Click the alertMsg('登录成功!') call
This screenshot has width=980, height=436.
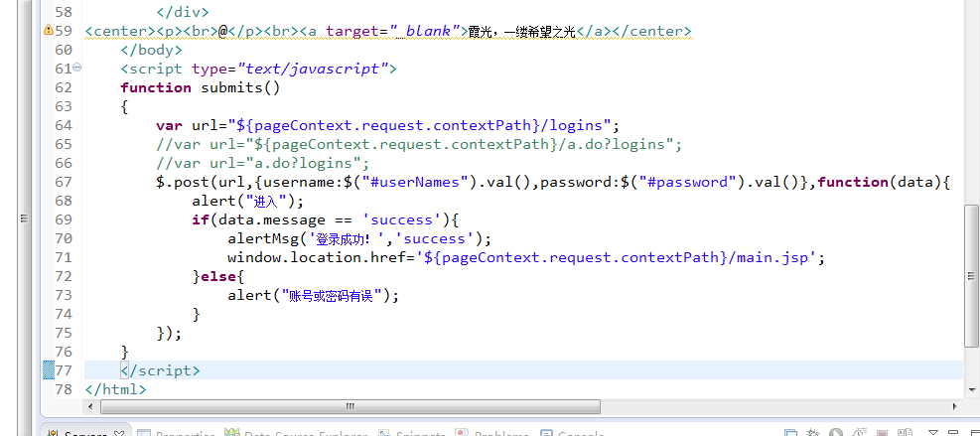click(x=359, y=238)
